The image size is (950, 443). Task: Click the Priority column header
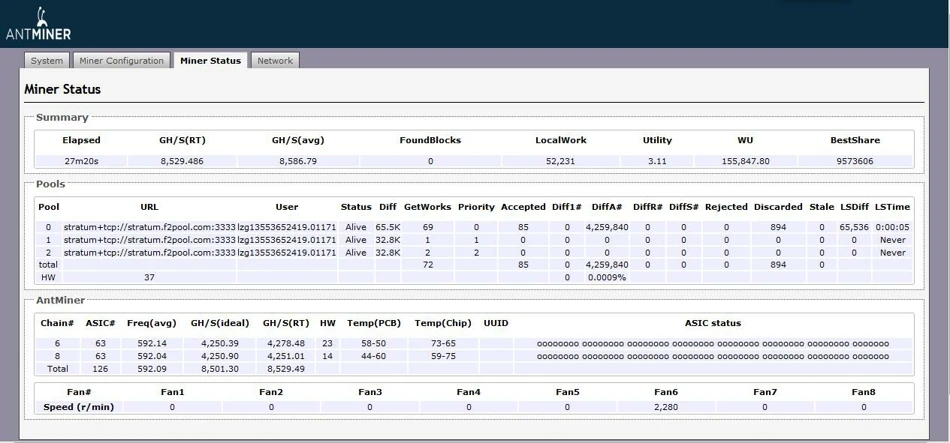click(476, 207)
